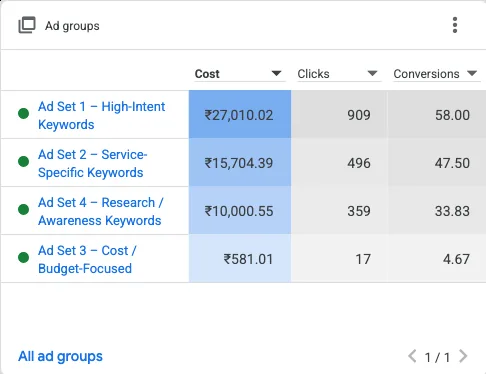Image resolution: width=486 pixels, height=374 pixels.
Task: Click green status dot for Ad Set 4
Action: pos(23,209)
